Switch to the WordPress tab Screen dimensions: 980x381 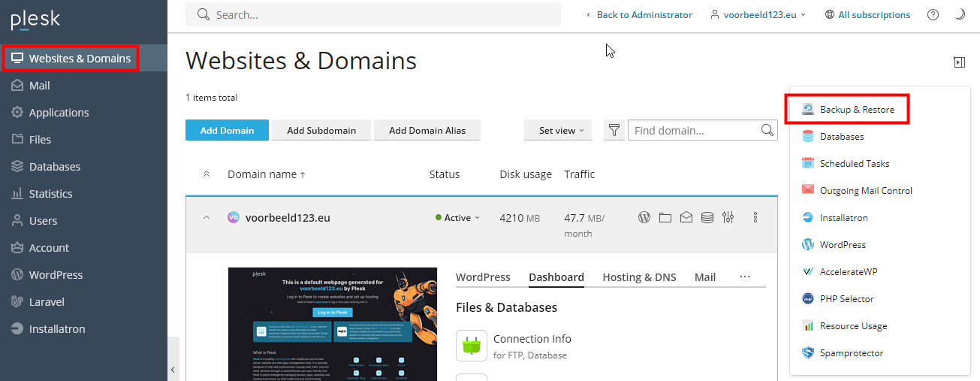(x=483, y=277)
